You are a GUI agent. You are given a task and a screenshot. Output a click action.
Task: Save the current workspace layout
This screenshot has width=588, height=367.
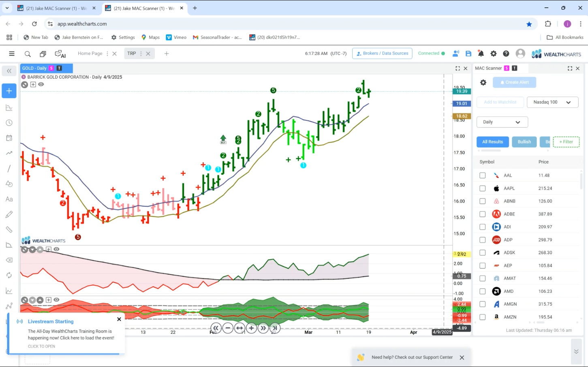click(x=468, y=53)
